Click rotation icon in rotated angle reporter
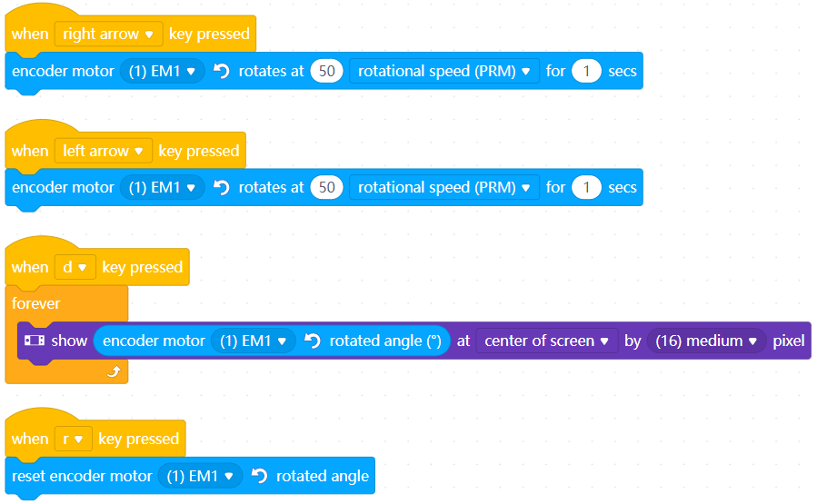817x504 pixels. tap(312, 341)
